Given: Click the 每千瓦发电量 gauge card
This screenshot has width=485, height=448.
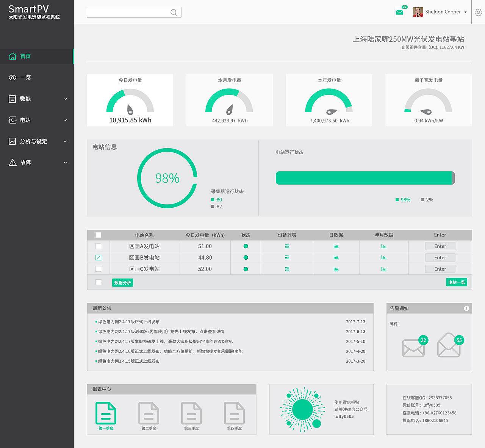Looking at the screenshot, I should [x=429, y=100].
